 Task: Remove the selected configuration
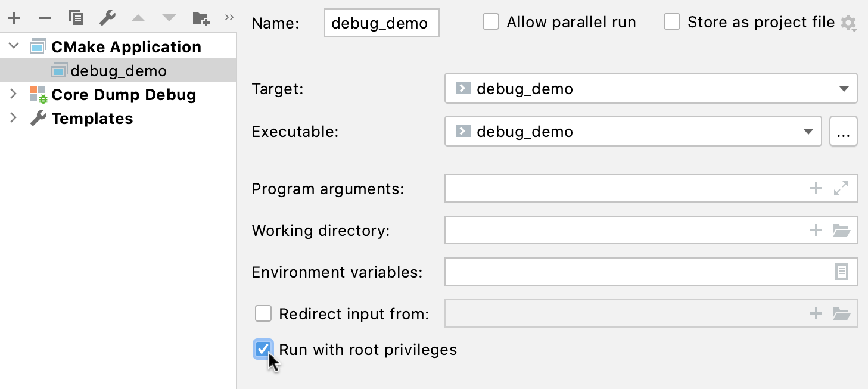45,17
